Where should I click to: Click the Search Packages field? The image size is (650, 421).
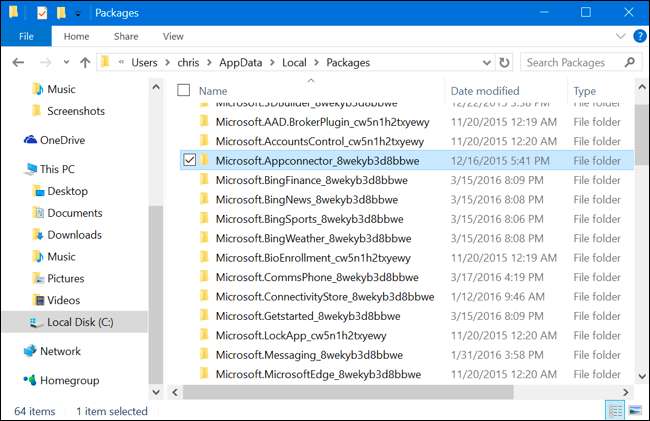coord(580,63)
